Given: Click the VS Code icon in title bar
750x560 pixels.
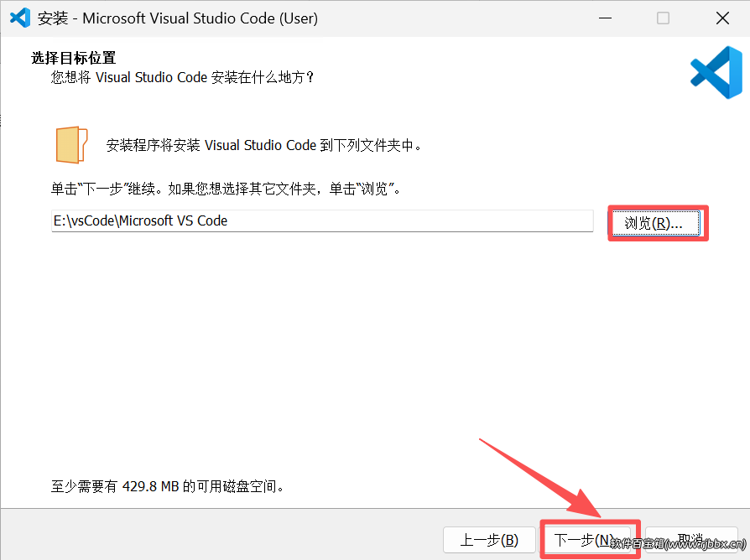Looking at the screenshot, I should pos(20,18).
